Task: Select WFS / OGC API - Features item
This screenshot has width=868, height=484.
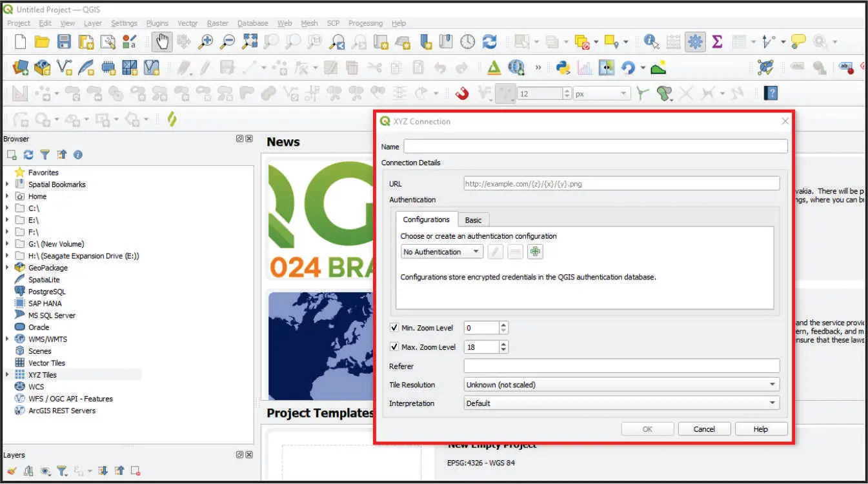Action: [70, 399]
